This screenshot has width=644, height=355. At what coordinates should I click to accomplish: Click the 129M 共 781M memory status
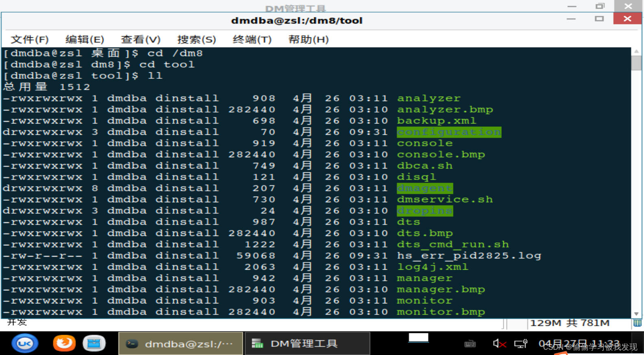pyautogui.click(x=570, y=323)
